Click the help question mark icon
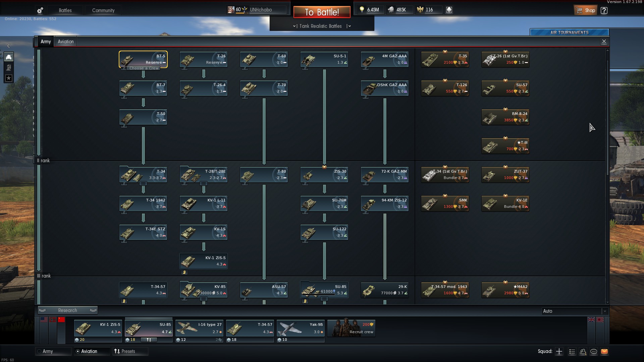644x362 pixels. 604,10
